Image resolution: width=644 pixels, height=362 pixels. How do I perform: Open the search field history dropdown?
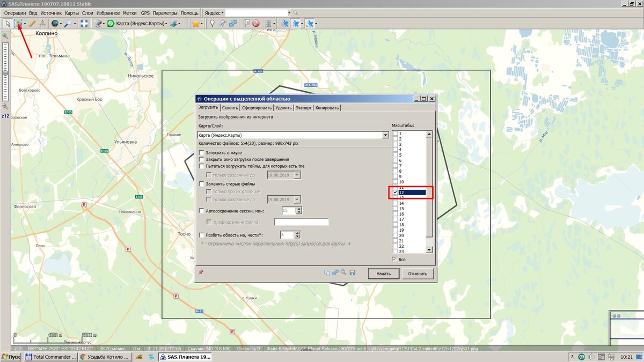(289, 12)
